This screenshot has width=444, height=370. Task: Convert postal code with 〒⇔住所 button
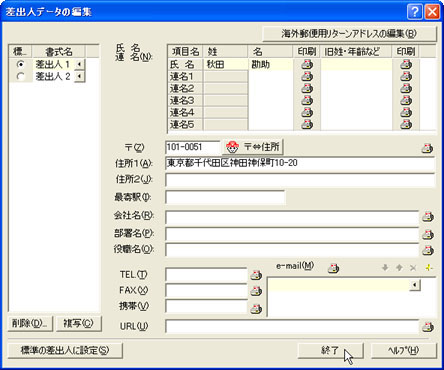point(253,147)
